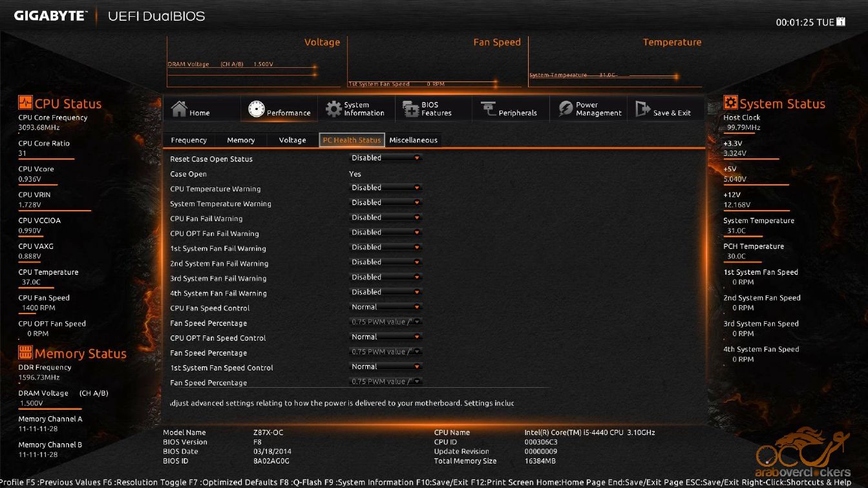Open the Miscellaneous tab
This screenshot has height=488, width=868.
coord(413,140)
